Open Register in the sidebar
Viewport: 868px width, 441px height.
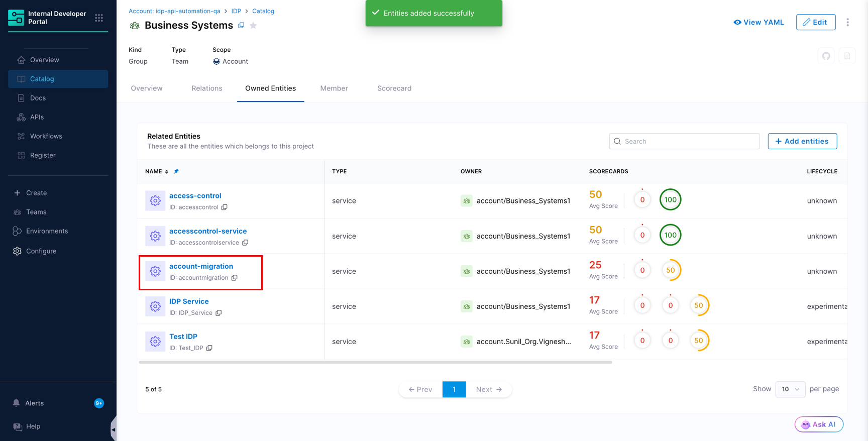(x=58, y=155)
